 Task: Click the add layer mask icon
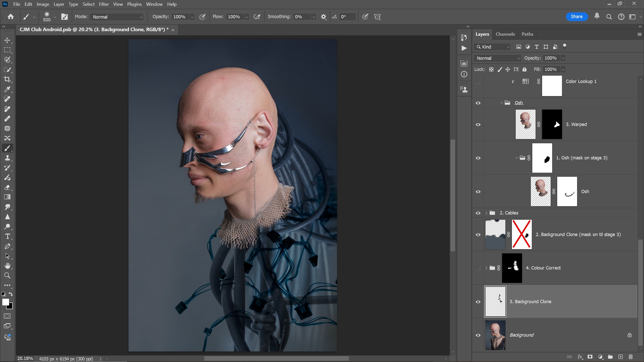[590, 357]
